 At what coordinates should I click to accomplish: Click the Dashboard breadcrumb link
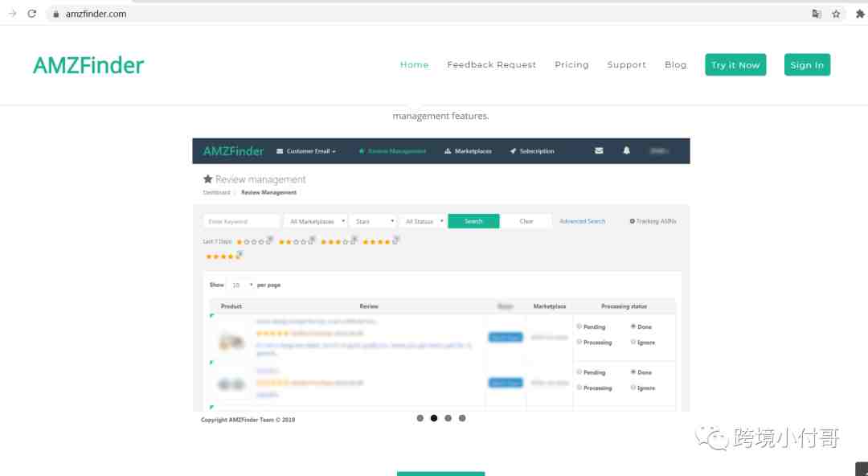[216, 192]
